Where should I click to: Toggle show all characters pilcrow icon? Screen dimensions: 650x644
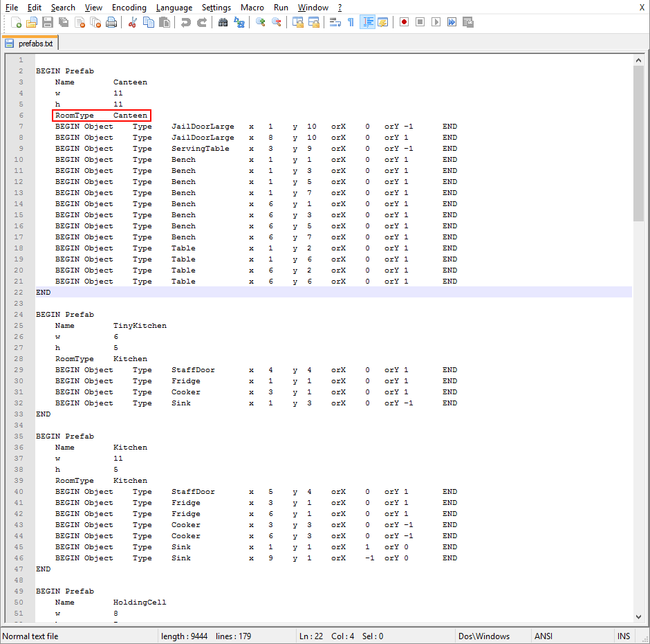click(x=351, y=22)
